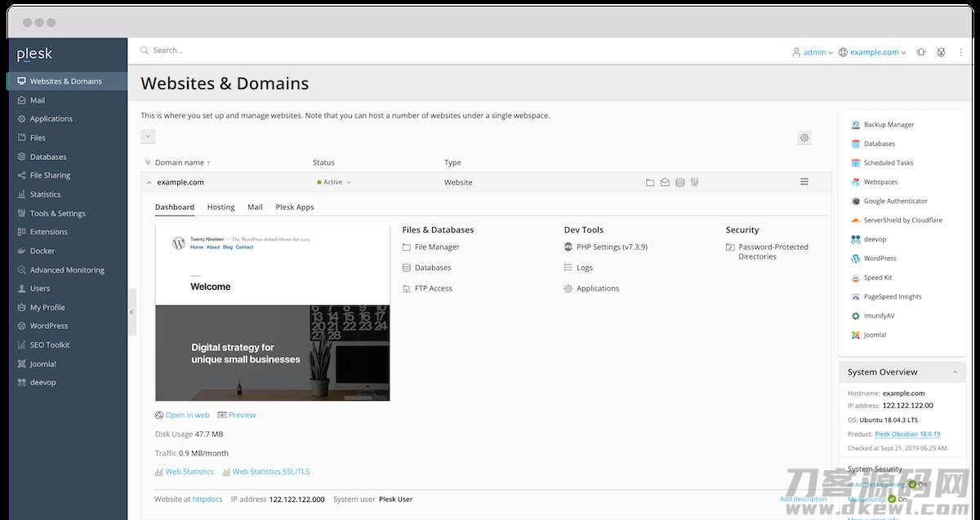The width and height of the screenshot is (980, 520).
Task: Go to File Sharing in the sidebar
Action: [68, 176]
